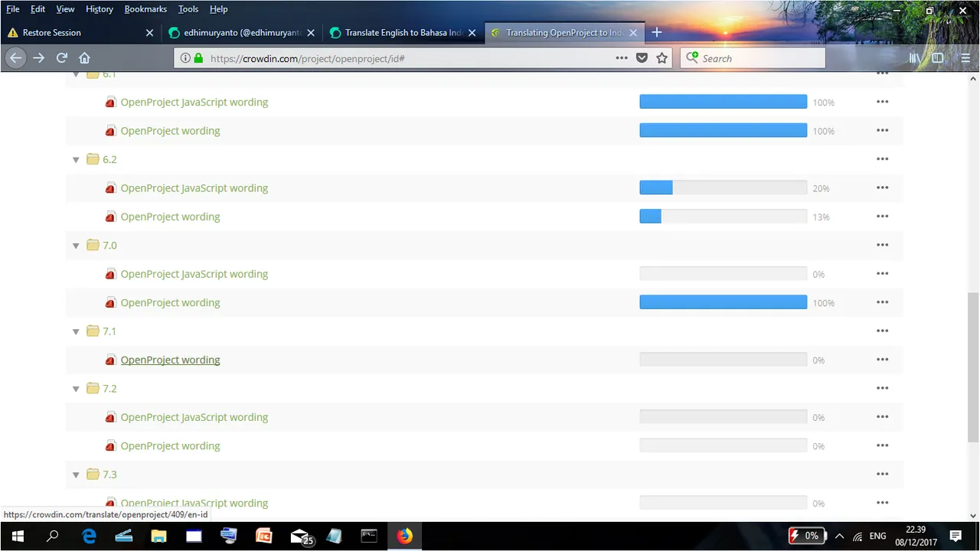Image resolution: width=980 pixels, height=551 pixels.
Task: Collapse the 7.0 folder
Action: 76,246
